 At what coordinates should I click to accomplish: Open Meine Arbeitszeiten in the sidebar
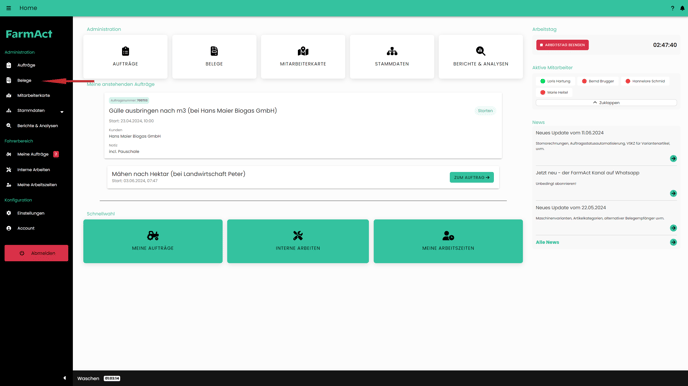pyautogui.click(x=37, y=185)
